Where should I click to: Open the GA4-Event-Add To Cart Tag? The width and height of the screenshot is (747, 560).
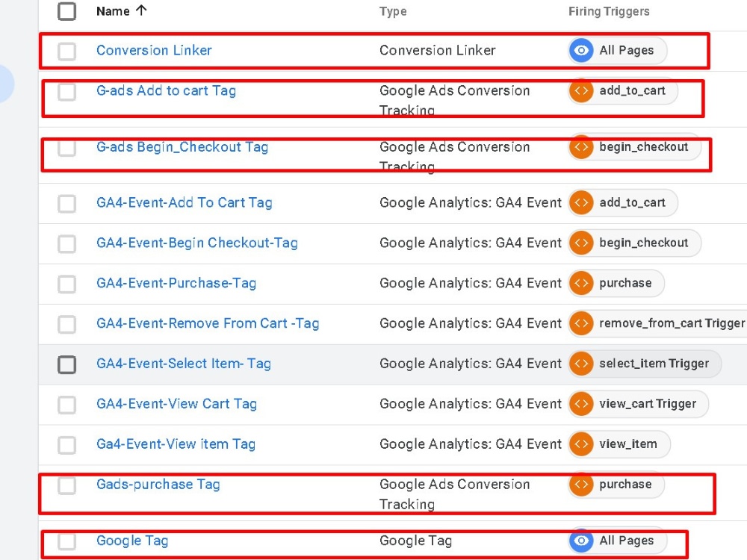pyautogui.click(x=184, y=202)
